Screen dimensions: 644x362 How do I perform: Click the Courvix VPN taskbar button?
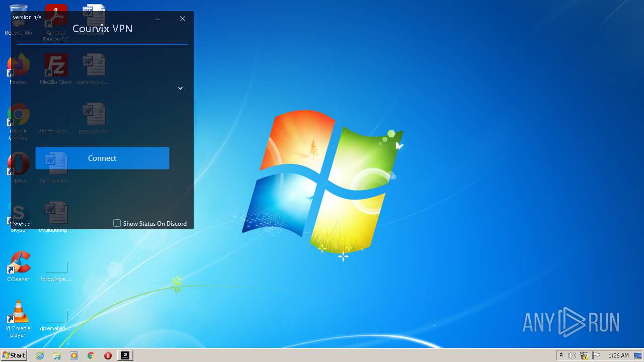click(x=125, y=355)
